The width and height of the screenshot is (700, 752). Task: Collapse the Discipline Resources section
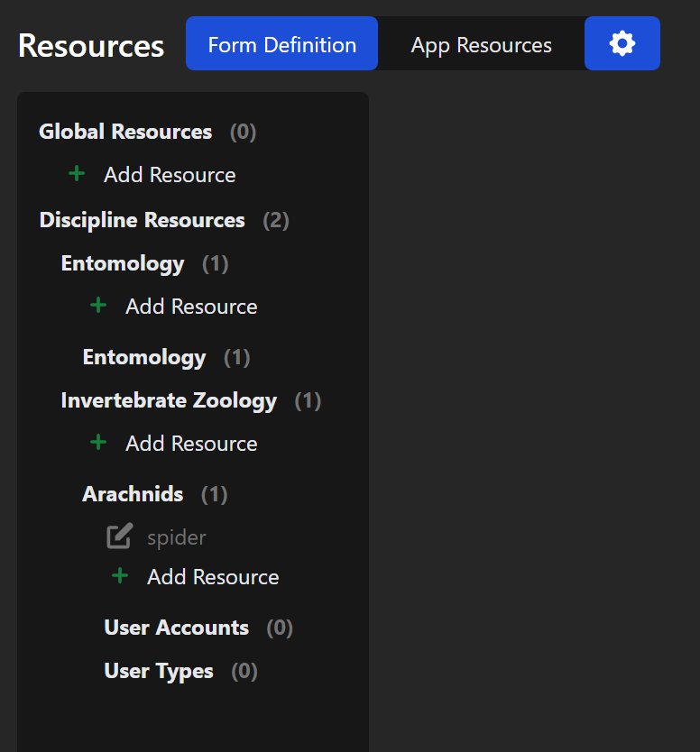tap(164, 220)
